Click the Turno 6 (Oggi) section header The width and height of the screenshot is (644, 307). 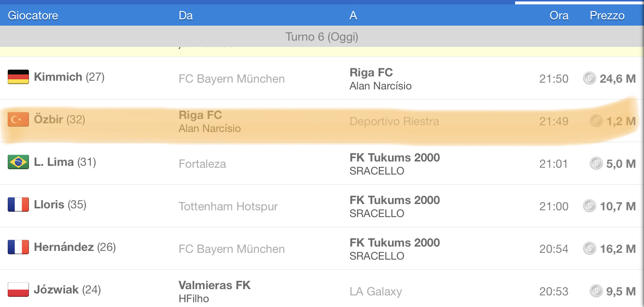click(x=322, y=37)
